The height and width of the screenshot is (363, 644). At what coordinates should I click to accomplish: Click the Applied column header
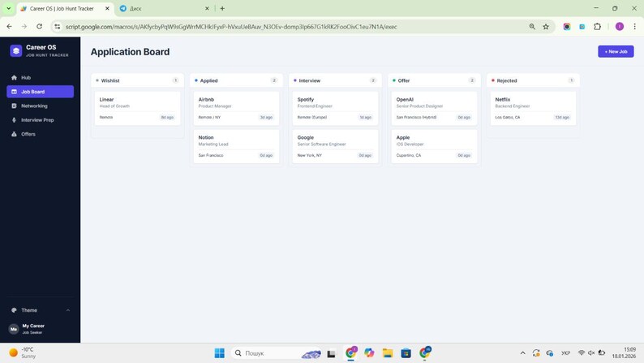(x=236, y=80)
